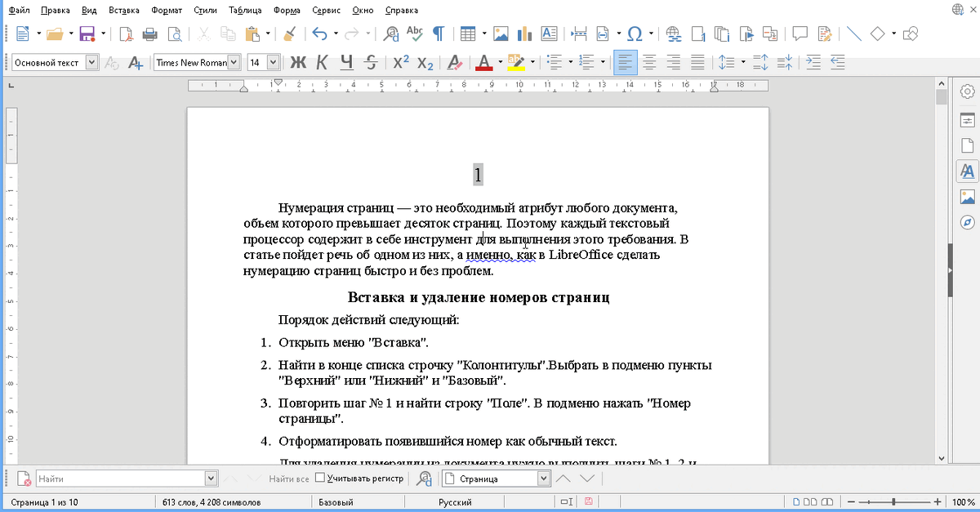Viewport: 980px width, 512px height.
Task: Expand the line spacing dropdown arrow
Action: (742, 62)
